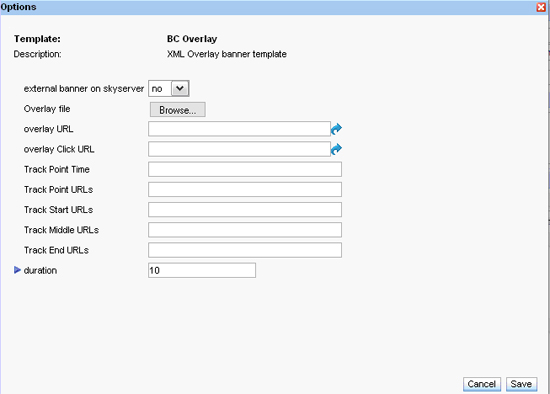Click the 'Track Point Time' label
Image resolution: width=550 pixels, height=394 pixels.
point(56,169)
